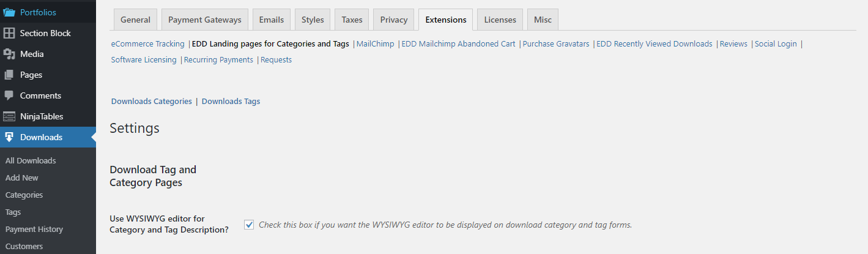
Task: Open Payment History submenu item
Action: (34, 230)
